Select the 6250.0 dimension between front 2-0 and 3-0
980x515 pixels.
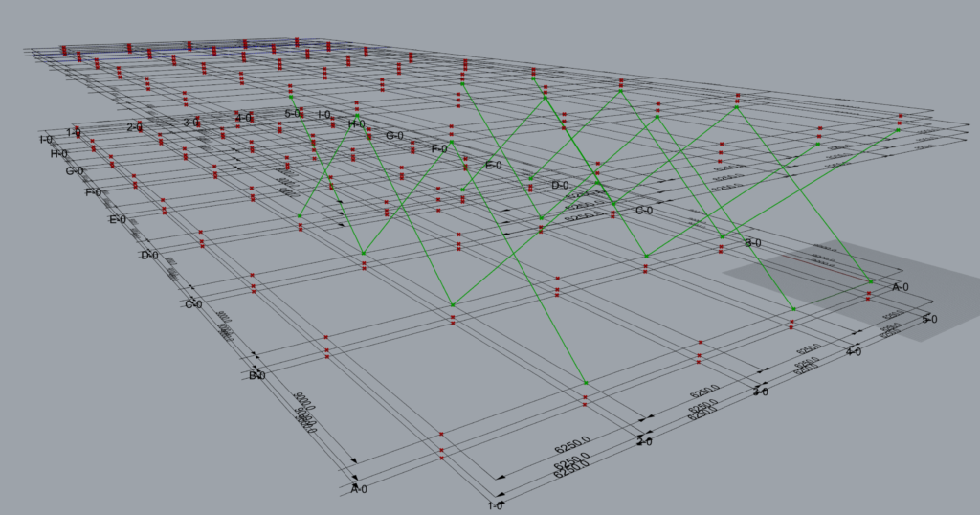tap(709, 394)
